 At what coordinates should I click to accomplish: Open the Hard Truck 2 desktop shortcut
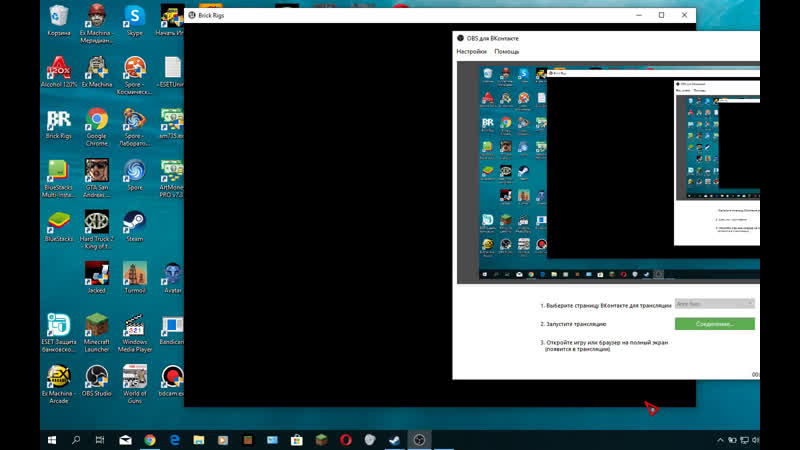97,230
